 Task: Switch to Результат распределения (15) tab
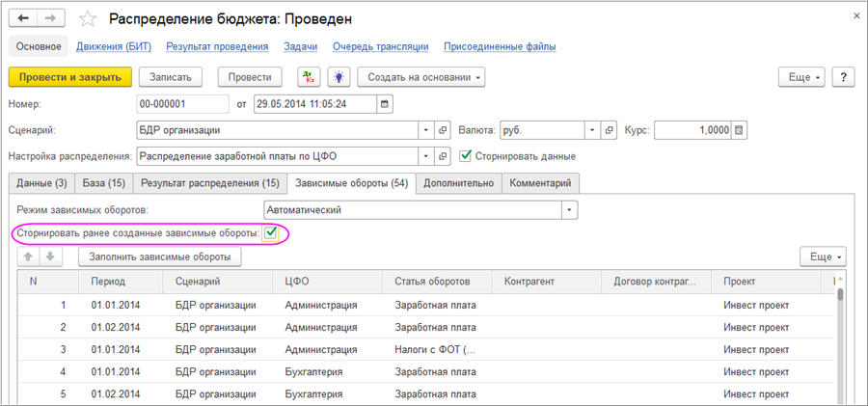coord(210,182)
